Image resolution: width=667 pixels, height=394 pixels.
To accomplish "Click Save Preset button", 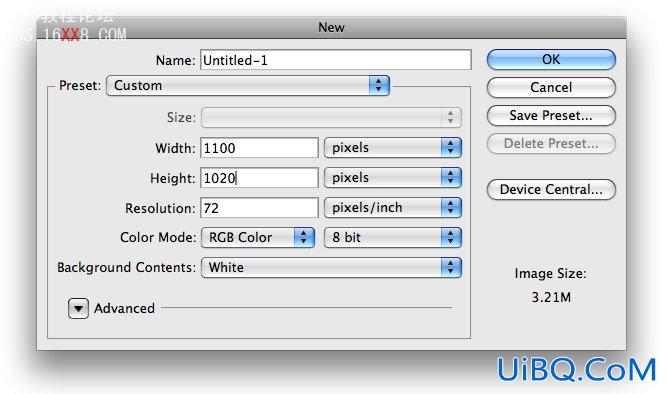I will tap(551, 116).
